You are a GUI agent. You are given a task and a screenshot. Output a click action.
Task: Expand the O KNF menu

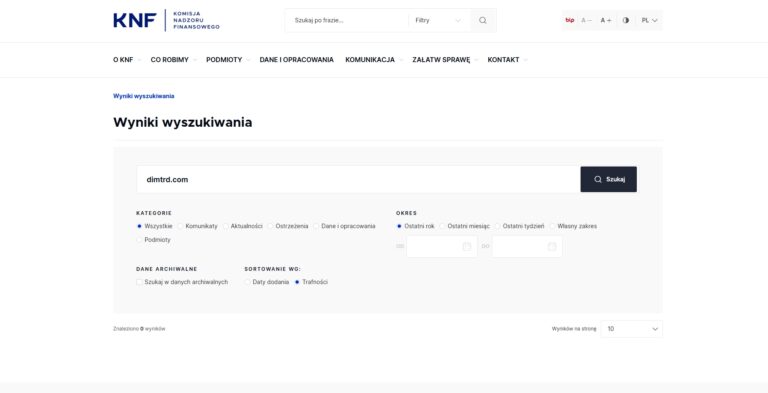pyautogui.click(x=127, y=60)
